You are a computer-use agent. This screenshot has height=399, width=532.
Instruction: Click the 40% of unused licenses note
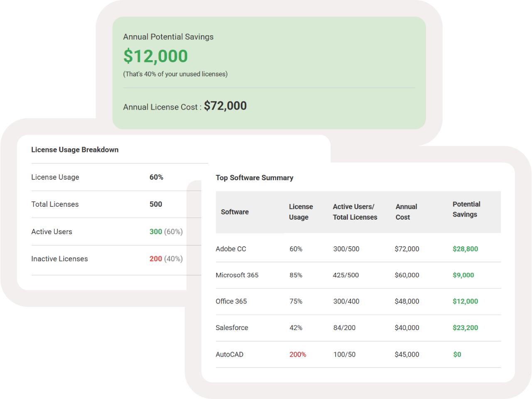[175, 74]
